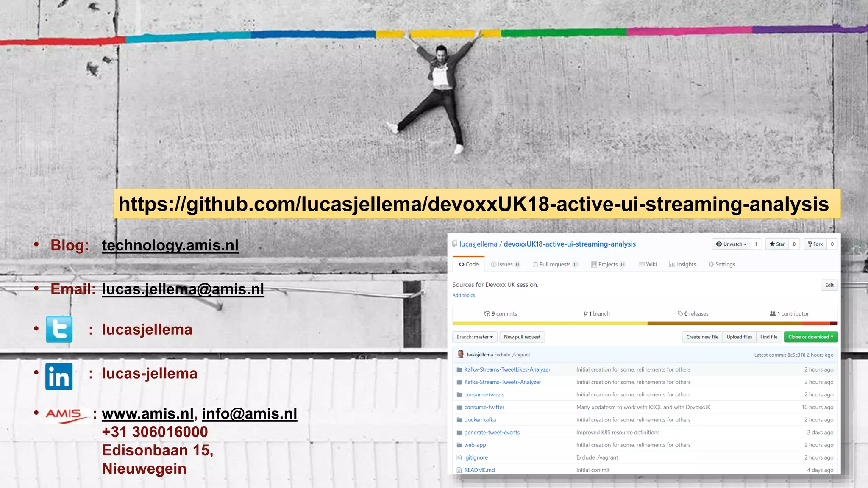868x488 pixels.
Task: Click folder icon next to web-app
Action: tap(459, 445)
